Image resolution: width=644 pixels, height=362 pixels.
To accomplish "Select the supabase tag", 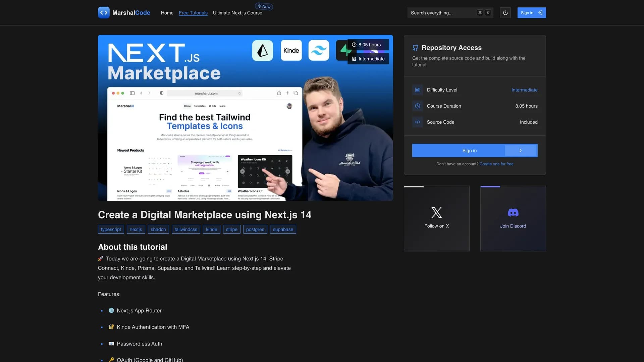I will click(283, 229).
